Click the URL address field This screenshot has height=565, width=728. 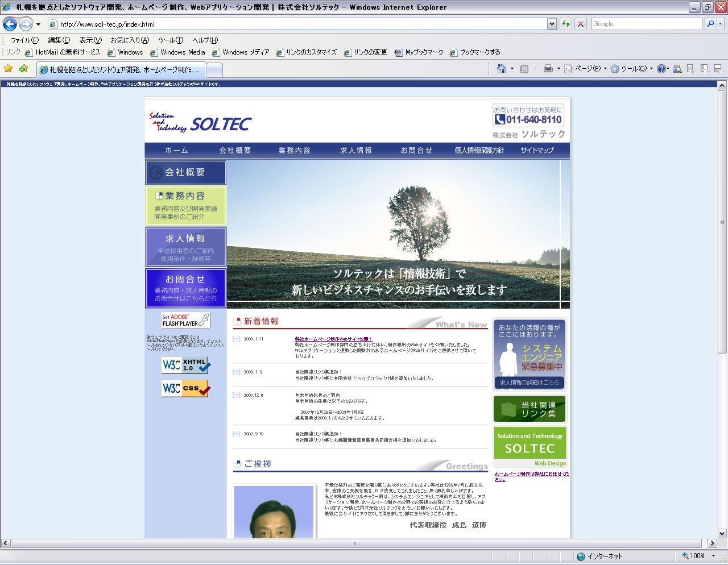click(x=297, y=24)
